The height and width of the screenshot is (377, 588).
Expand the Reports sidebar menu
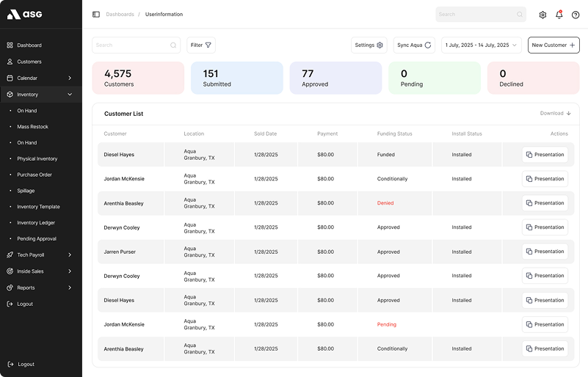70,288
